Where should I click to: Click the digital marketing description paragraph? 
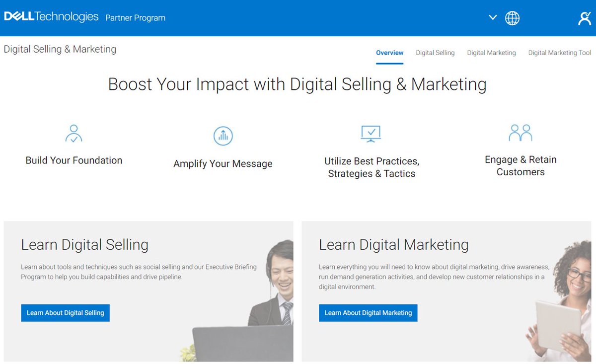pos(434,277)
